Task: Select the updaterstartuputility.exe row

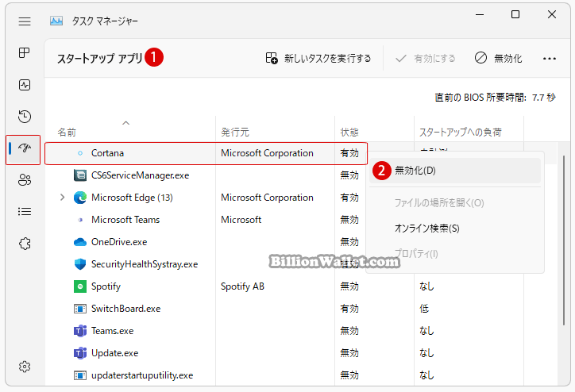Action: coord(142,375)
